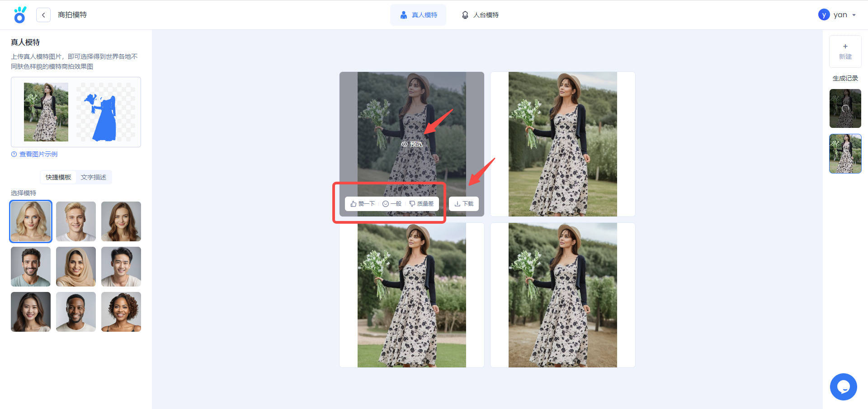Open the yan account dropdown

pos(838,15)
